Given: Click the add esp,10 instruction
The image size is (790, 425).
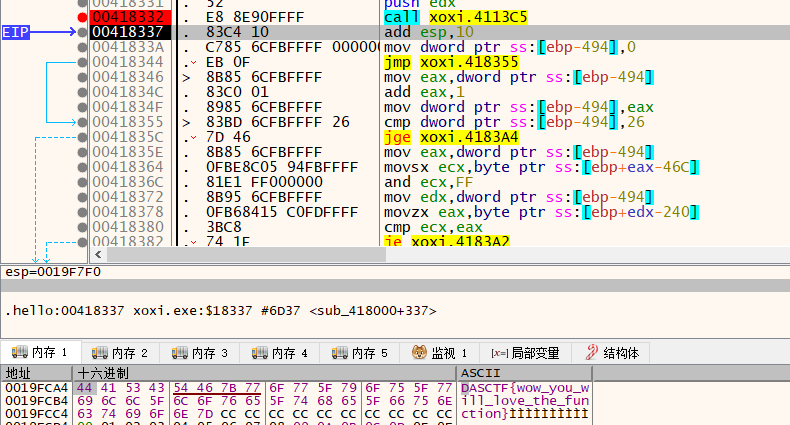Looking at the screenshot, I should tap(428, 32).
